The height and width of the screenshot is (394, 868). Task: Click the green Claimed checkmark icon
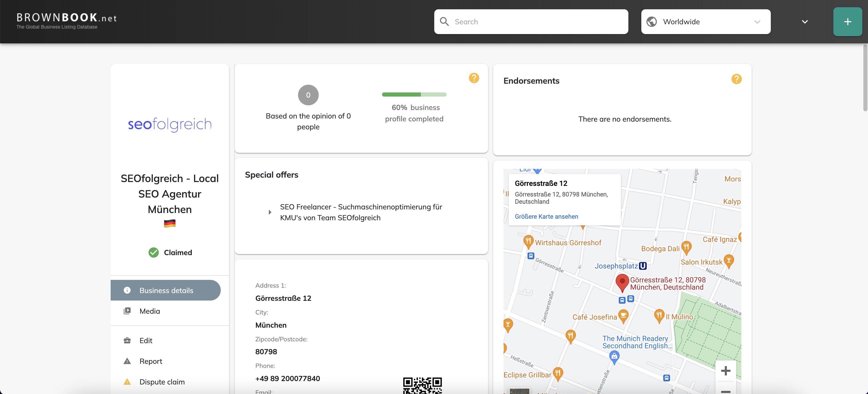pyautogui.click(x=153, y=252)
